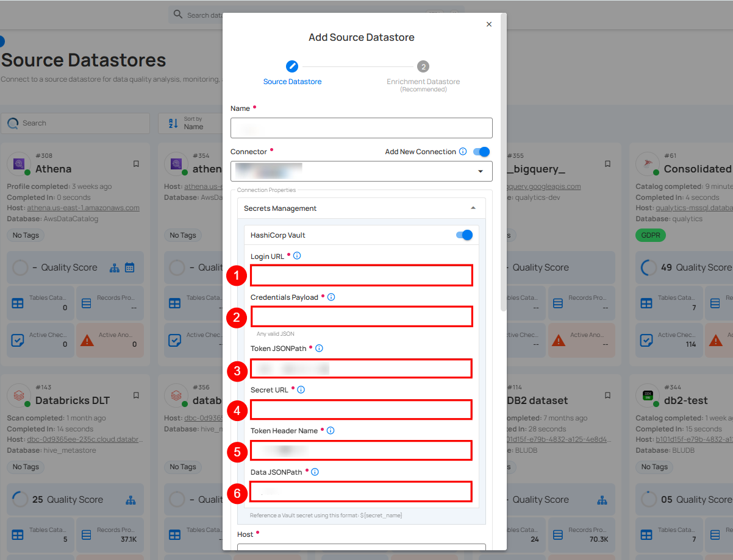
Task: Click the Login URL info icon
Action: coord(297,256)
